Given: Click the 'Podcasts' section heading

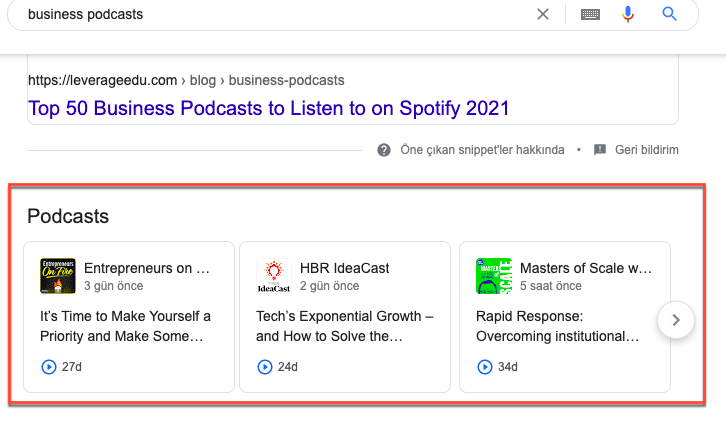Looking at the screenshot, I should 68,216.
